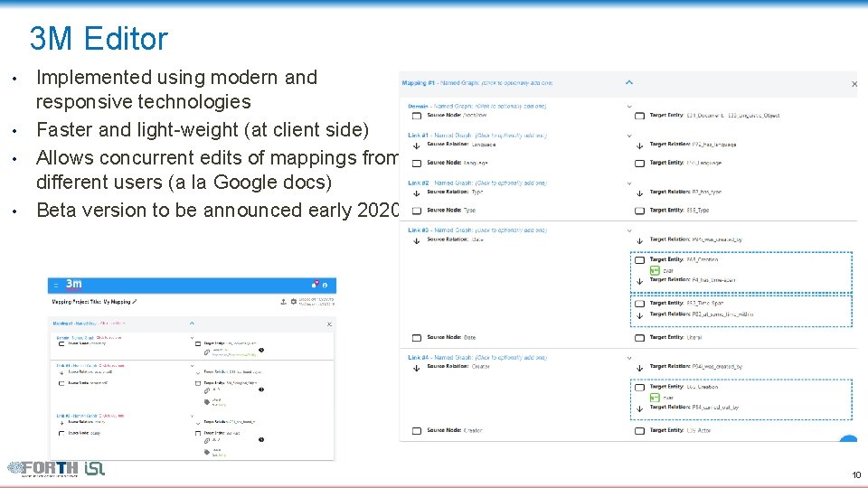Screen dimensions: 868x488
Task: Click arrow icon beside Source Relation language
Action: pyautogui.click(x=417, y=145)
